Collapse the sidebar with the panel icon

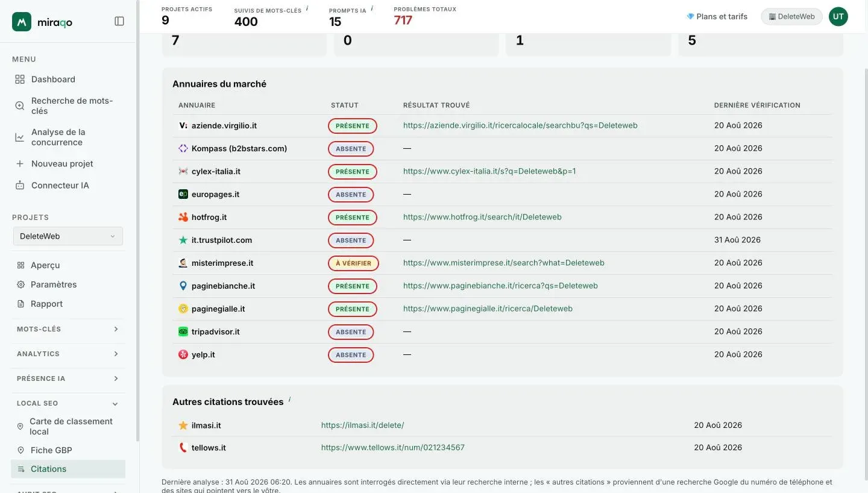(x=119, y=21)
